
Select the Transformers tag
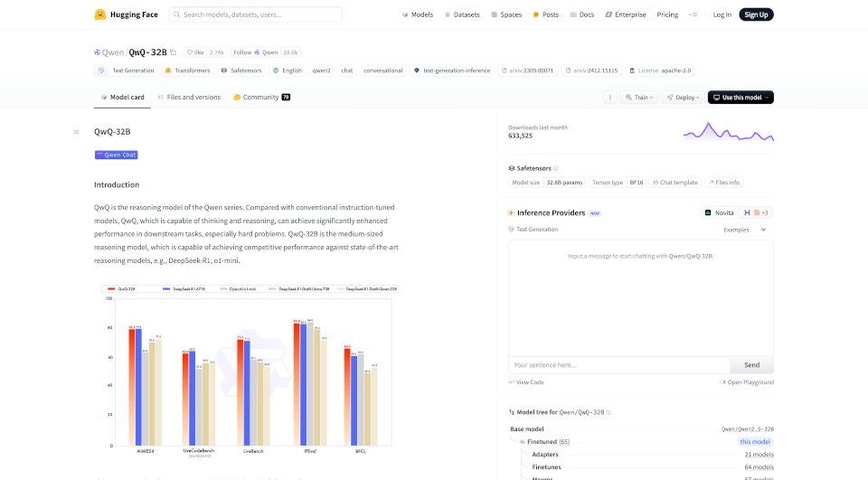[x=187, y=71]
